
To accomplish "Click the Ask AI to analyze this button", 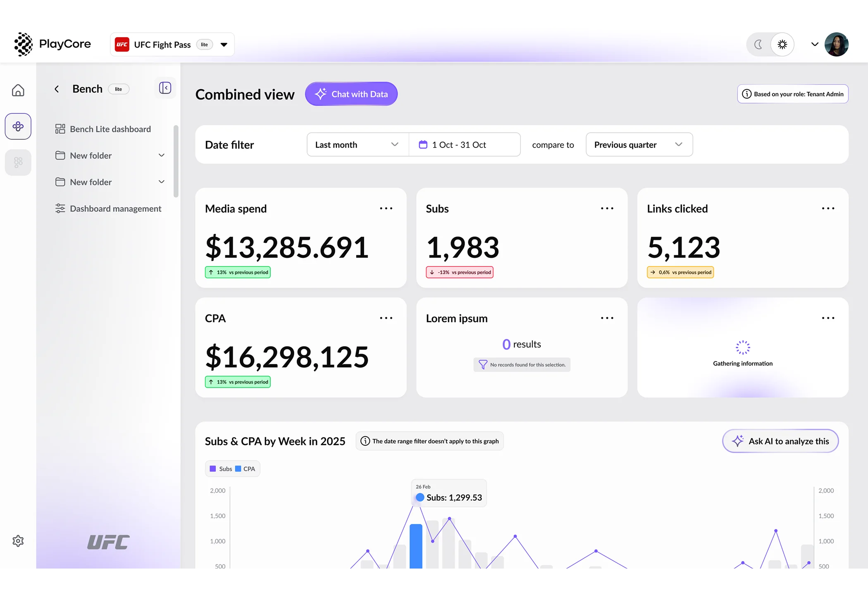I will click(780, 441).
